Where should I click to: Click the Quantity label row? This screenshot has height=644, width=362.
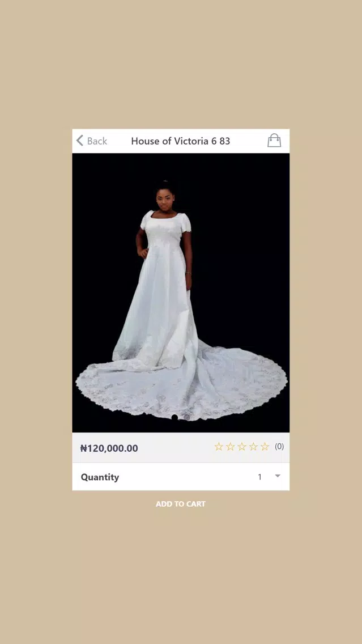tap(181, 477)
